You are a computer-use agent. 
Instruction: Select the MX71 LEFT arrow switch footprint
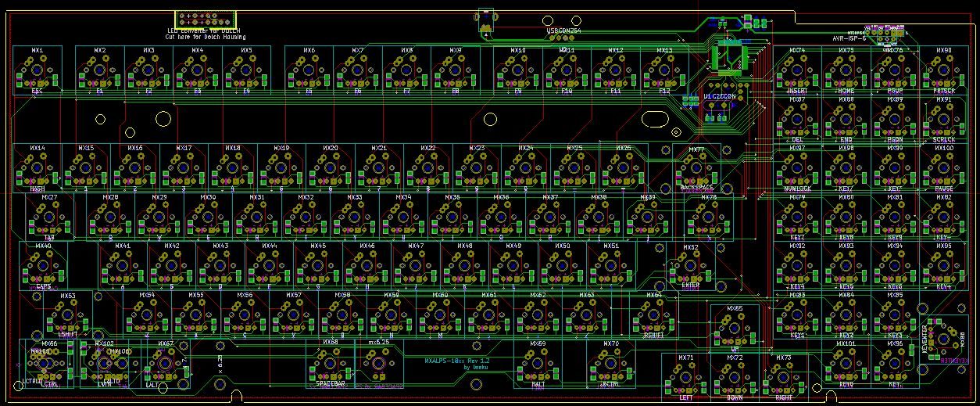[685, 378]
